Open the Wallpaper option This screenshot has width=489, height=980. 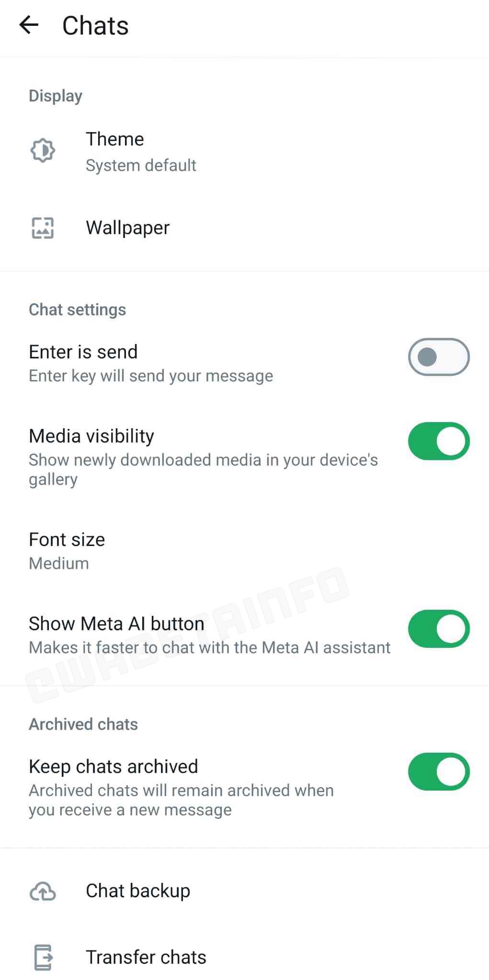(x=244, y=228)
